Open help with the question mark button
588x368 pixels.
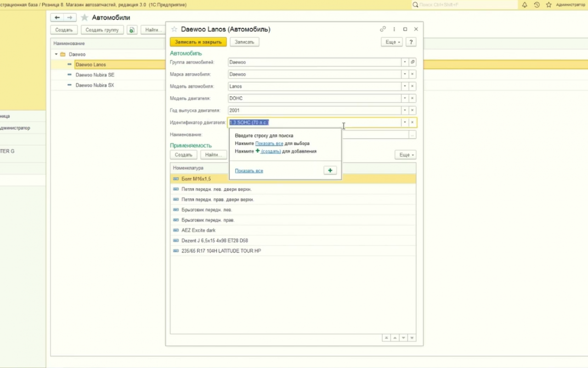(411, 42)
